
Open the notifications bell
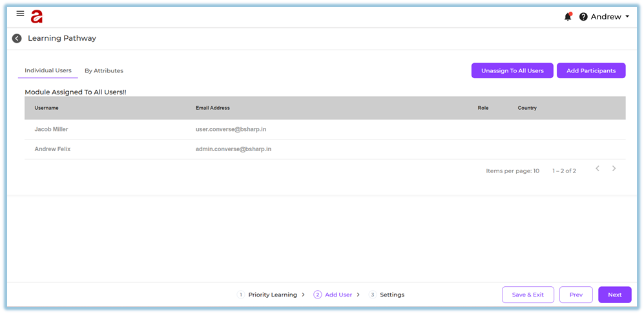click(x=568, y=17)
